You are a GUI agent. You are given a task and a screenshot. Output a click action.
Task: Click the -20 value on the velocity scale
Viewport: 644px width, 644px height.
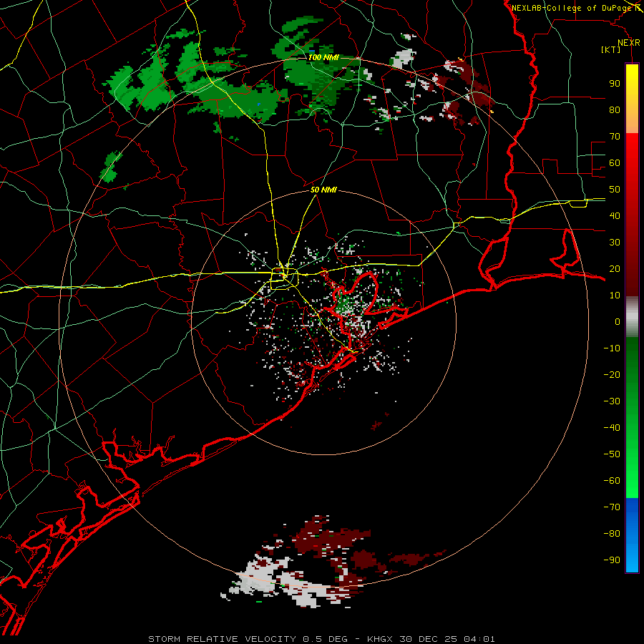pyautogui.click(x=612, y=374)
